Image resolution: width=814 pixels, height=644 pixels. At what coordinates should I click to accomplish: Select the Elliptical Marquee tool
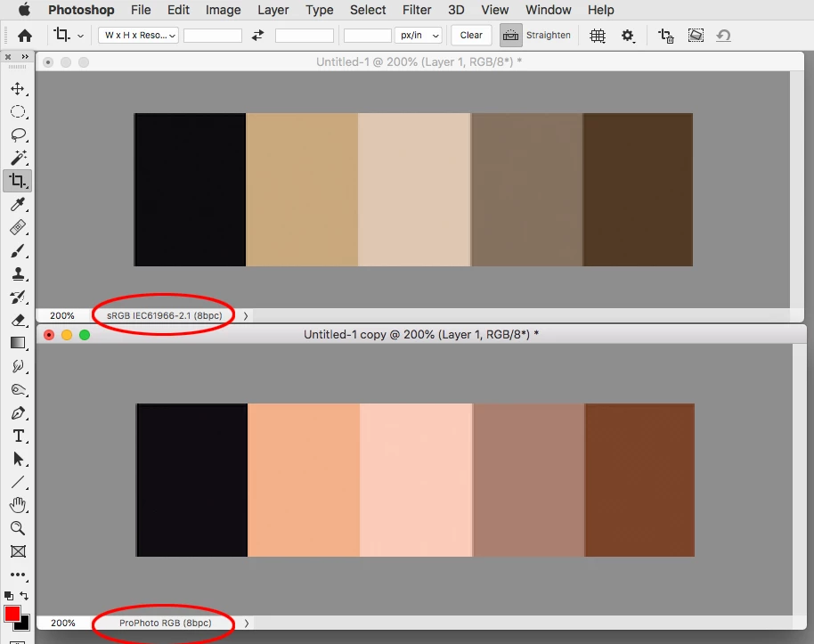coord(18,111)
